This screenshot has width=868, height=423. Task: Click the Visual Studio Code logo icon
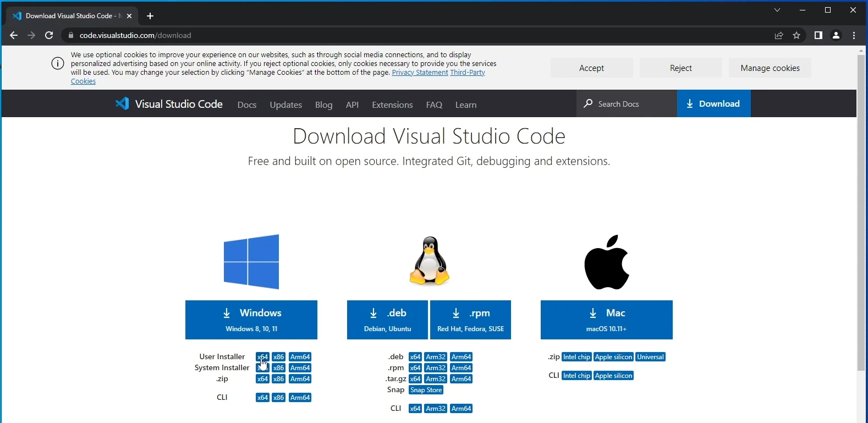coord(122,103)
